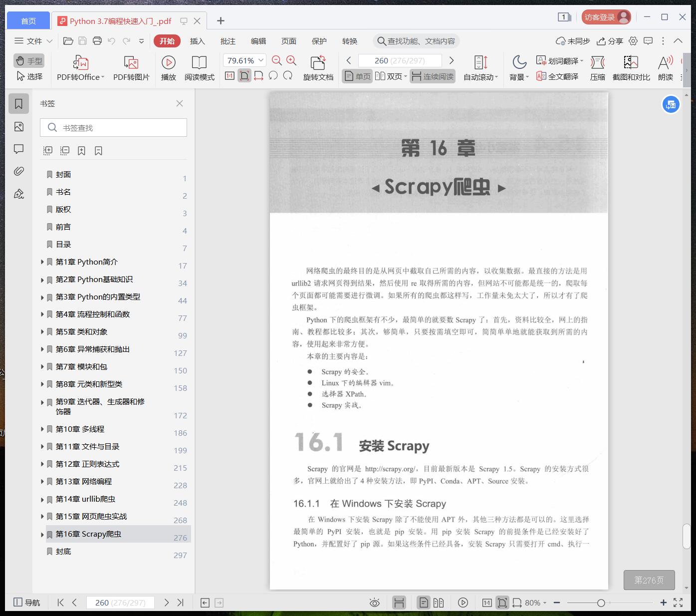Switch to 单页 single page view
This screenshot has height=616, width=696.
click(357, 76)
